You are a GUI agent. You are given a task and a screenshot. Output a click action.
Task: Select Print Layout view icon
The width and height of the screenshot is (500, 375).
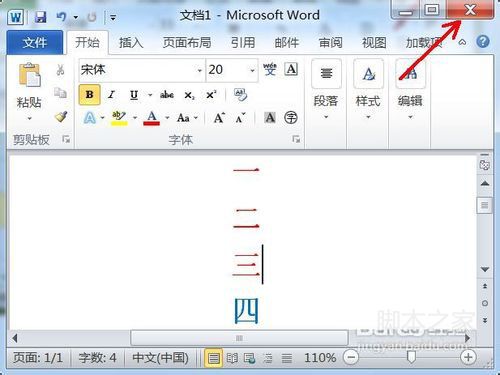(x=213, y=358)
